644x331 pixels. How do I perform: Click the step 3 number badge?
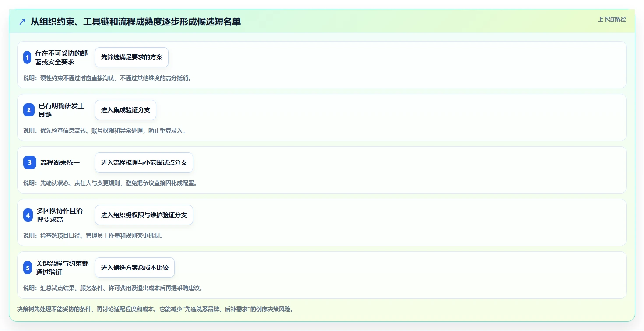click(x=30, y=162)
